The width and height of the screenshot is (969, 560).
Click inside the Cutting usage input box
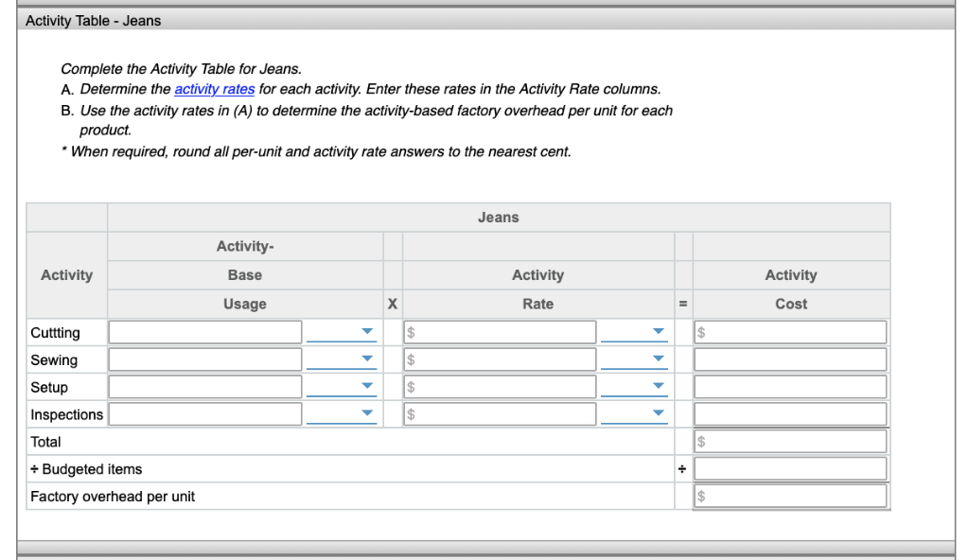tap(204, 331)
